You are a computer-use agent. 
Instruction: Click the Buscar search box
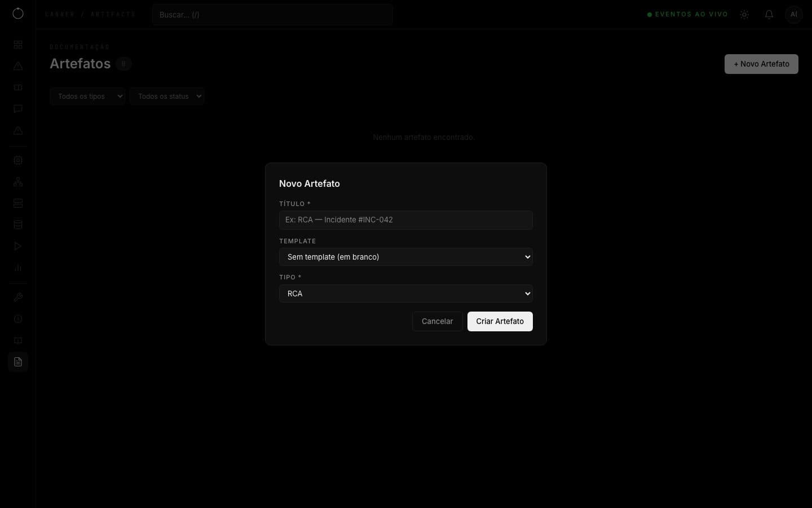tap(272, 15)
